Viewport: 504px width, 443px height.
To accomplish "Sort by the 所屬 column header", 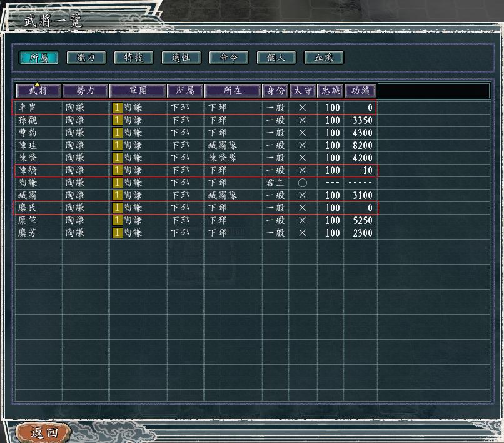I will [185, 91].
